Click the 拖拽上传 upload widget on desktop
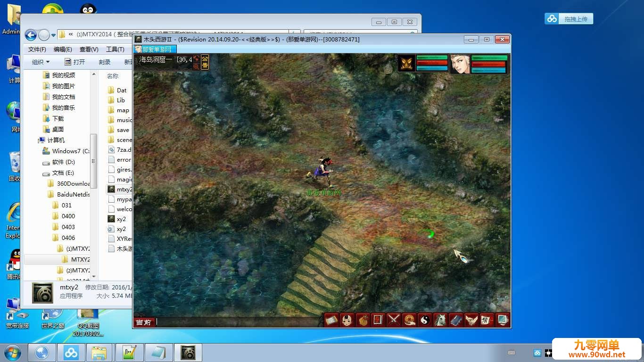This screenshot has width=644, height=362. click(x=569, y=19)
